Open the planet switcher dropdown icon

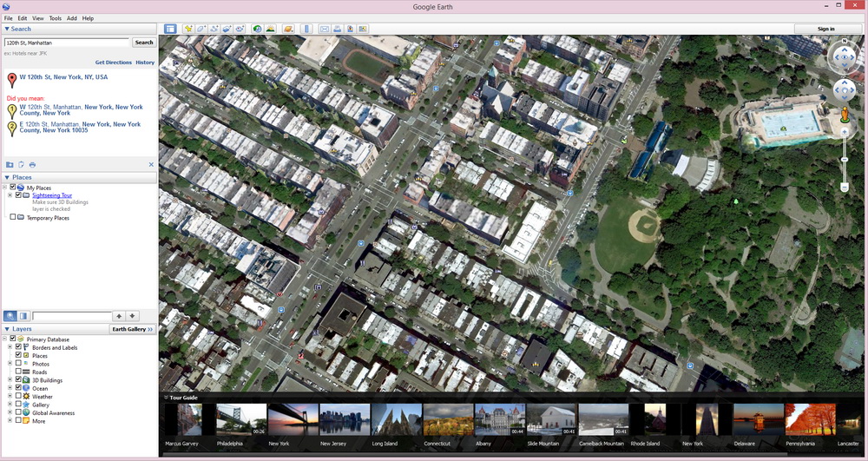tap(288, 29)
